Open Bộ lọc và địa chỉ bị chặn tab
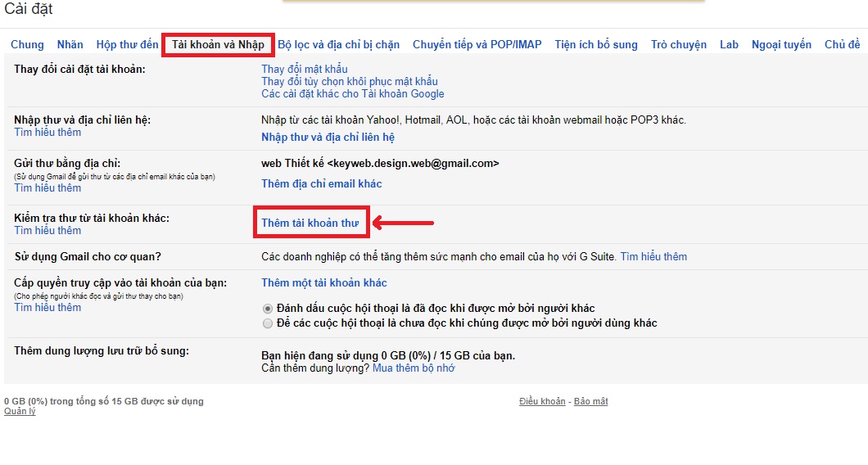Image resolution: width=868 pixels, height=465 pixels. [339, 45]
